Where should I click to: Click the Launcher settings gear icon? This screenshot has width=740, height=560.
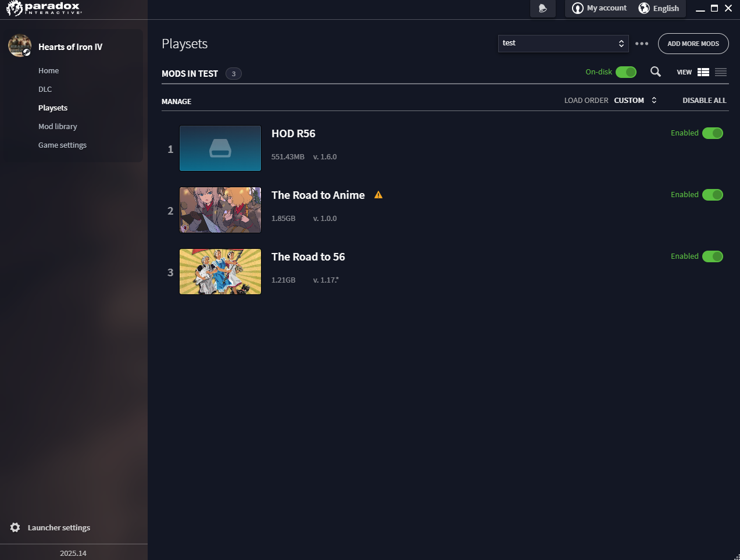(x=15, y=527)
